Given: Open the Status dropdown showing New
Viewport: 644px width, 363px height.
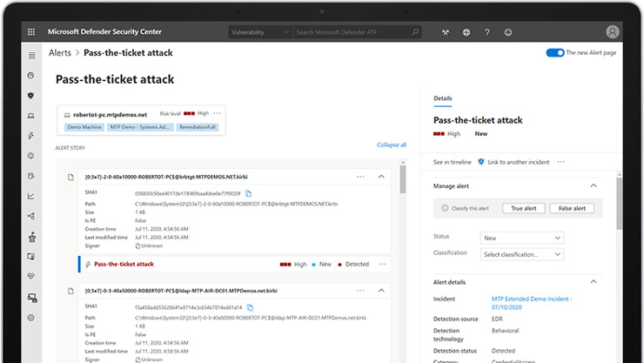Looking at the screenshot, I should (522, 238).
